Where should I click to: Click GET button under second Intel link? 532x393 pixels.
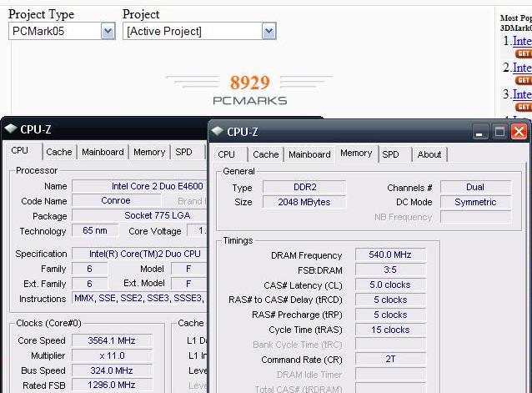click(524, 80)
